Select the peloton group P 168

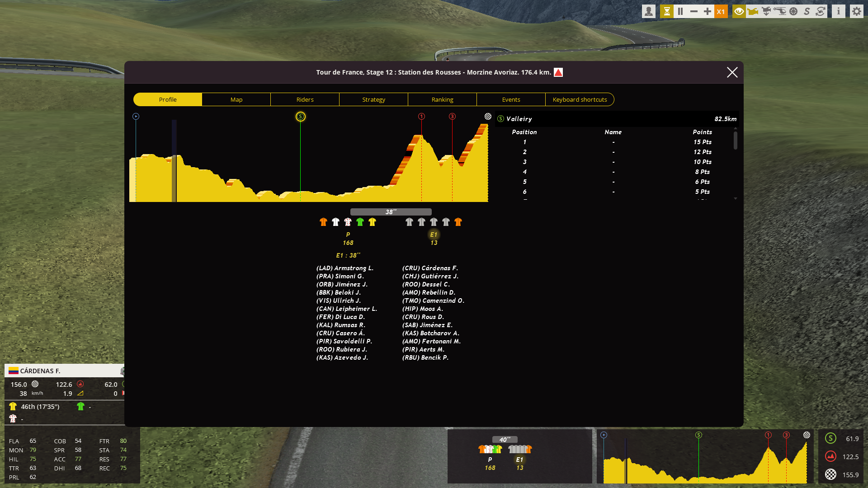(x=348, y=239)
